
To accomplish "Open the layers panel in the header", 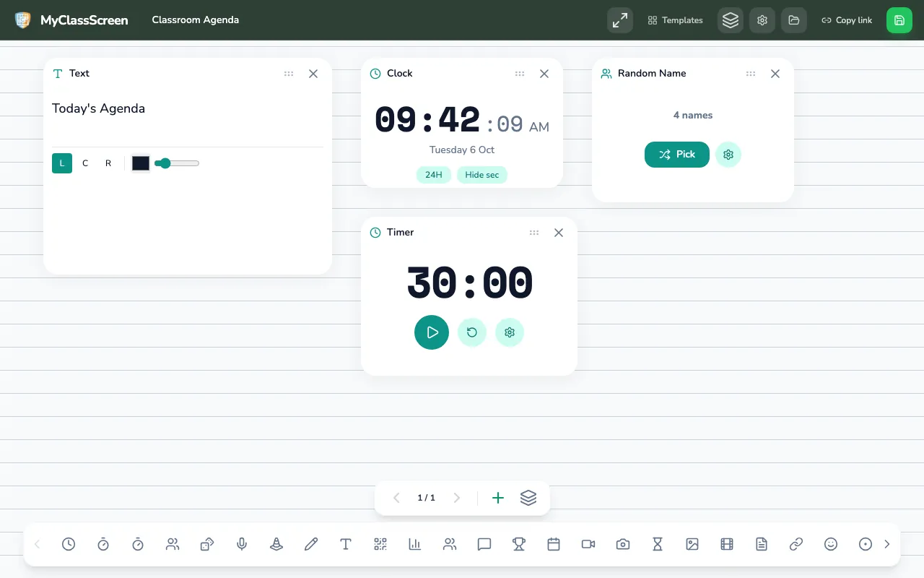I will (731, 20).
